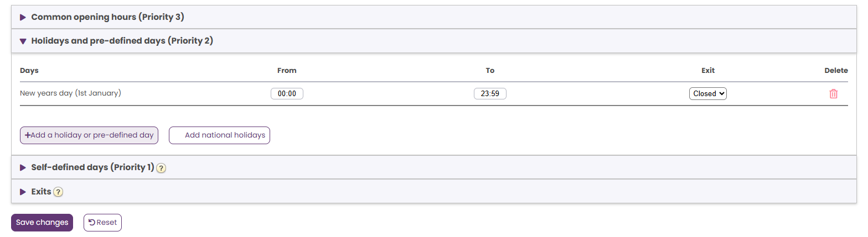Click the Exit column header
Viewport: 868px width, 237px height.
coord(707,71)
